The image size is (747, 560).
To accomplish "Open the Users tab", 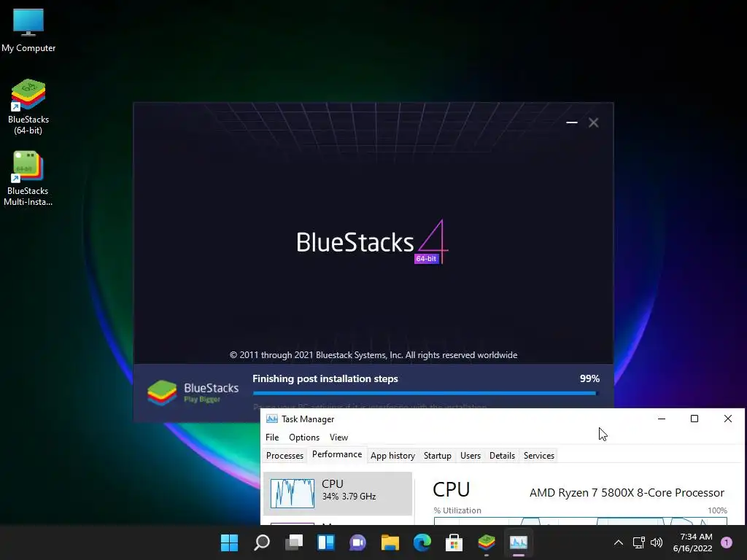I will point(471,456).
